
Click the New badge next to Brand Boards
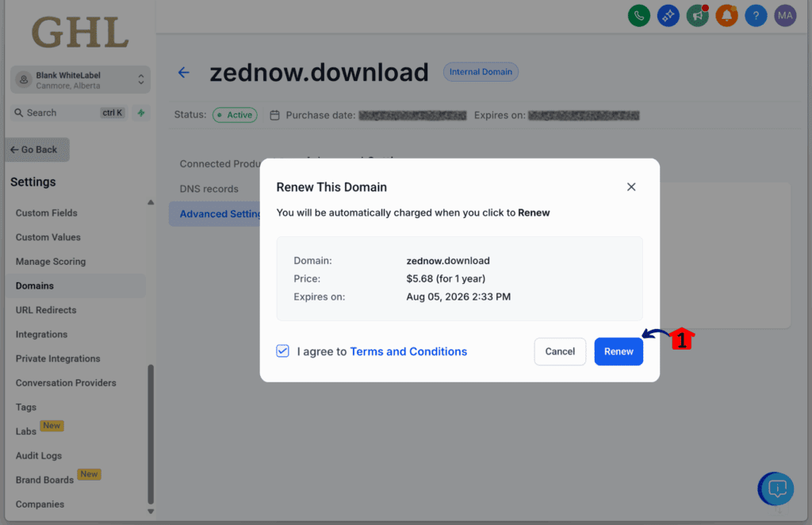pyautogui.click(x=89, y=474)
